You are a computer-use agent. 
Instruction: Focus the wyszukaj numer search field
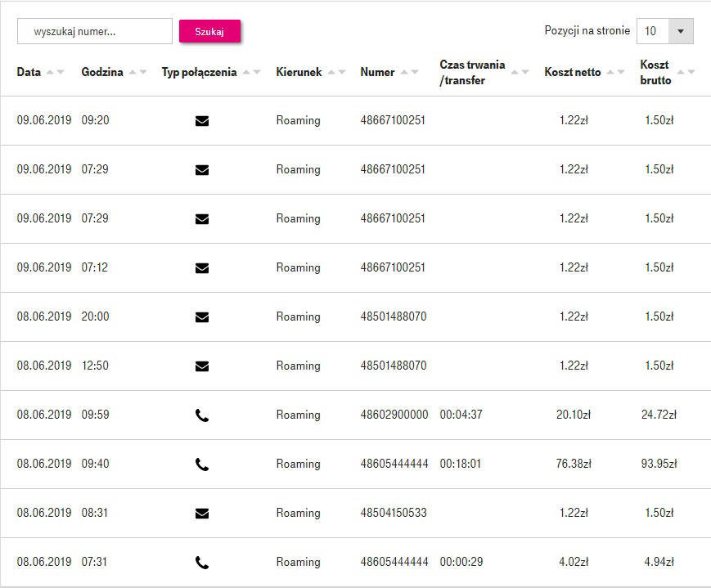pos(95,31)
